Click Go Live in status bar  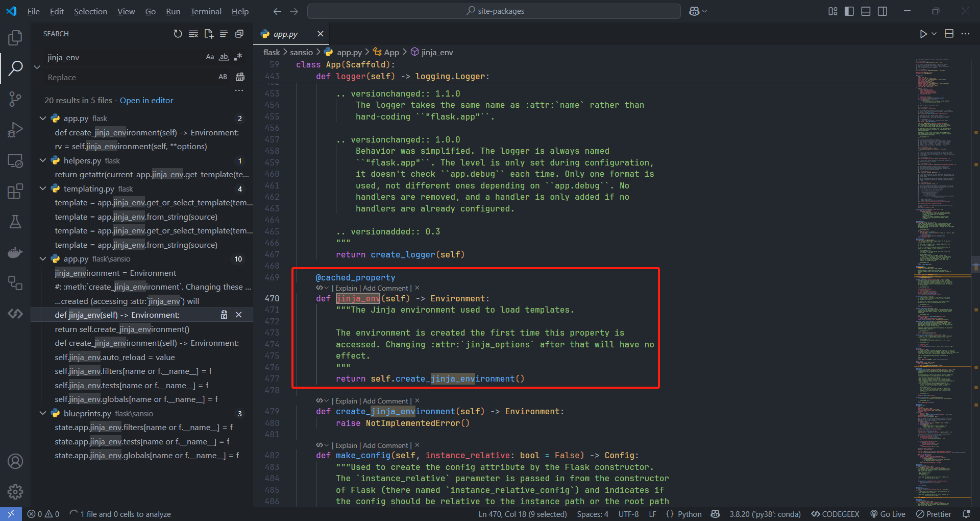point(888,514)
